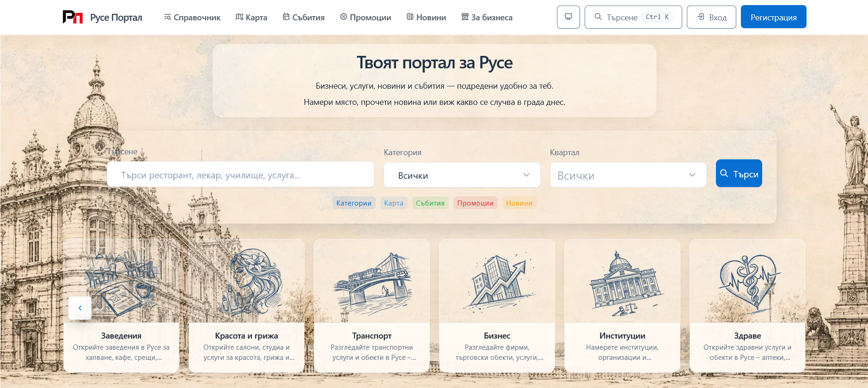Open the Здраве heart caduceus illustration

point(748,281)
